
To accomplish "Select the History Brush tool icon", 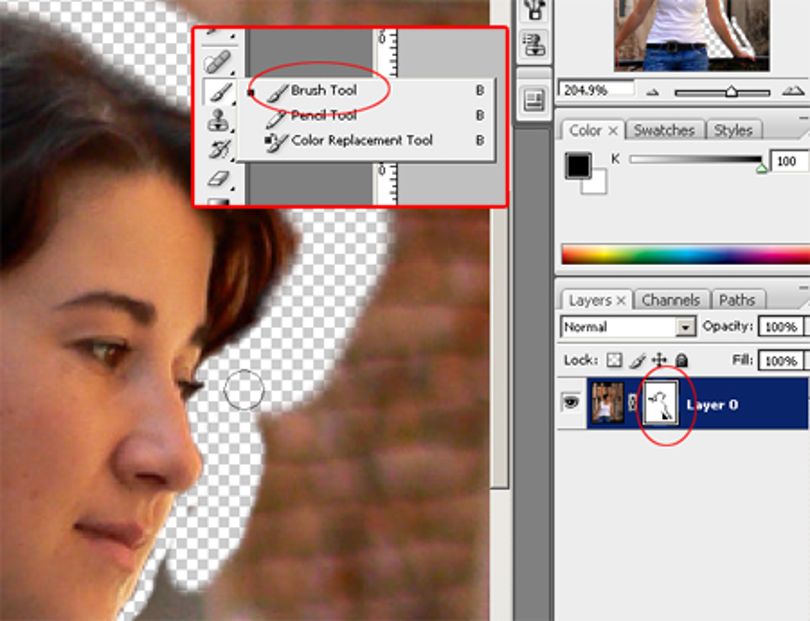I will coord(219,149).
